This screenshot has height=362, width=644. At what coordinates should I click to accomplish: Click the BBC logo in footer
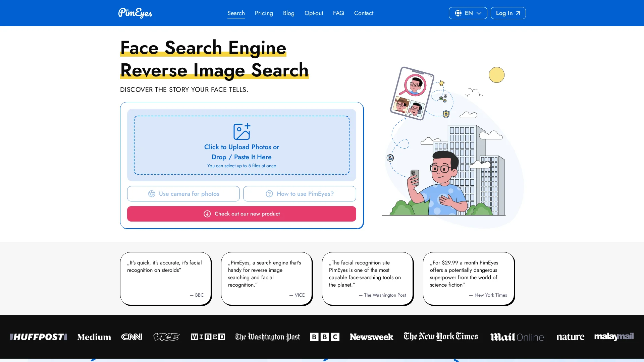[x=324, y=337]
